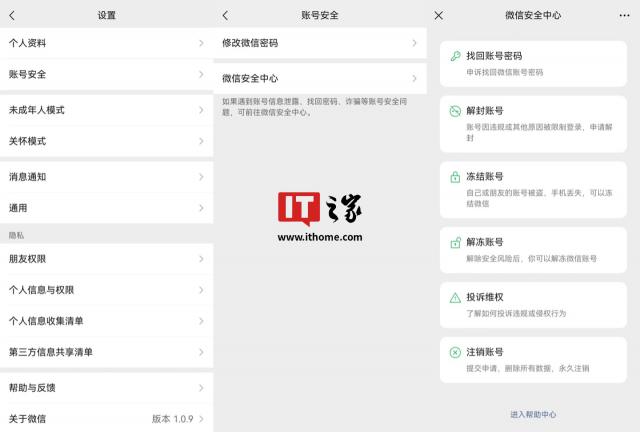The width and height of the screenshot is (640, 432).
Task: Go back from the 账号安全 page
Action: (225, 15)
